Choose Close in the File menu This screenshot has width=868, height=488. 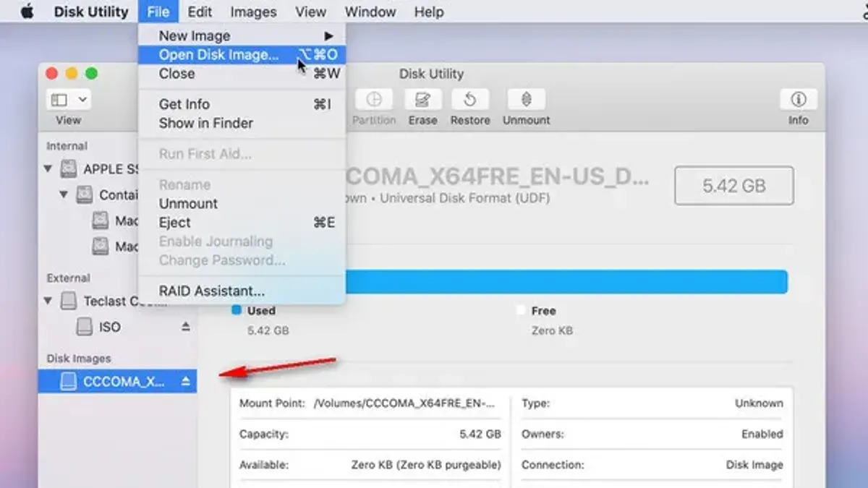(242, 73)
